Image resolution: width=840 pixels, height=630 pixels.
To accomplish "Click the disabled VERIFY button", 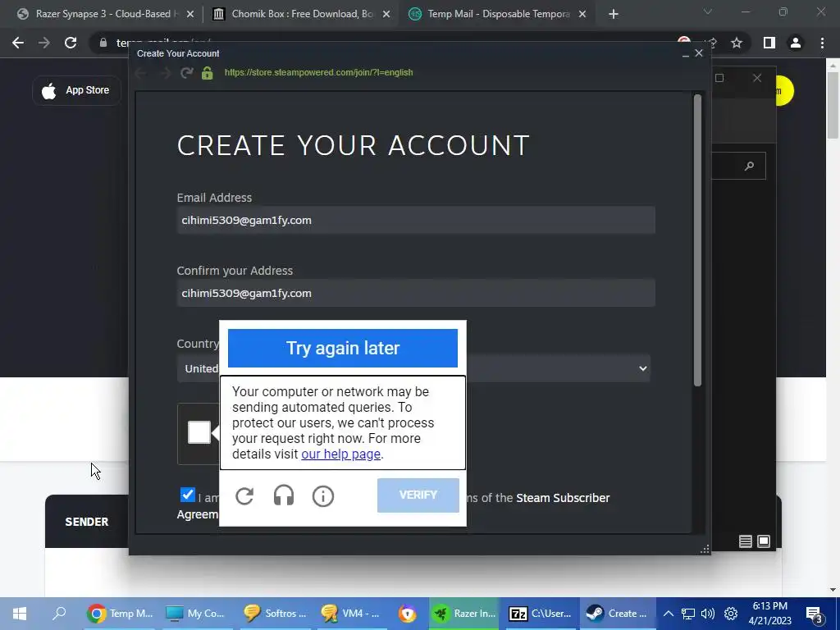I will click(418, 495).
